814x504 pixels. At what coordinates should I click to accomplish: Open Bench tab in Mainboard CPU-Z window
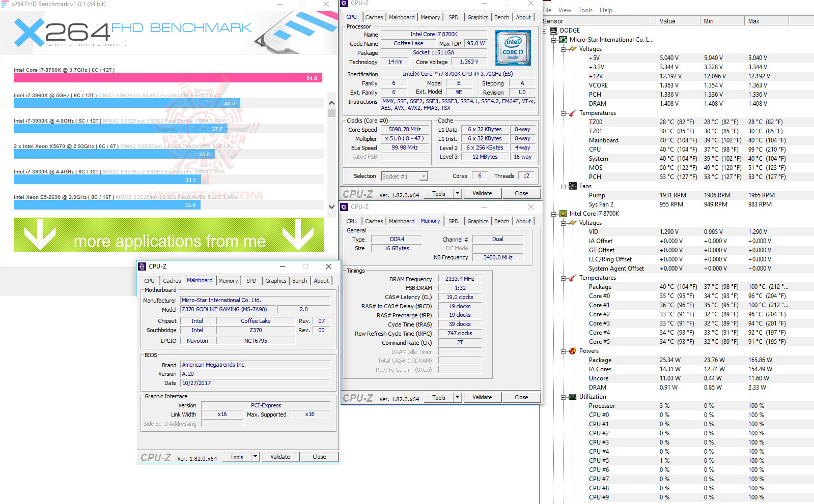pyautogui.click(x=300, y=281)
